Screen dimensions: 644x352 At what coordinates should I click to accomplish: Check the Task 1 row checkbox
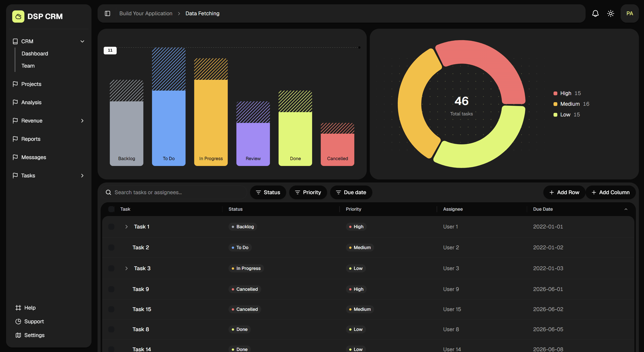(111, 227)
